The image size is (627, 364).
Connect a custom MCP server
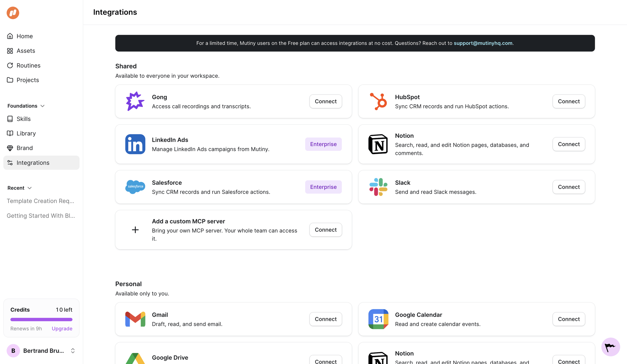coord(326,230)
